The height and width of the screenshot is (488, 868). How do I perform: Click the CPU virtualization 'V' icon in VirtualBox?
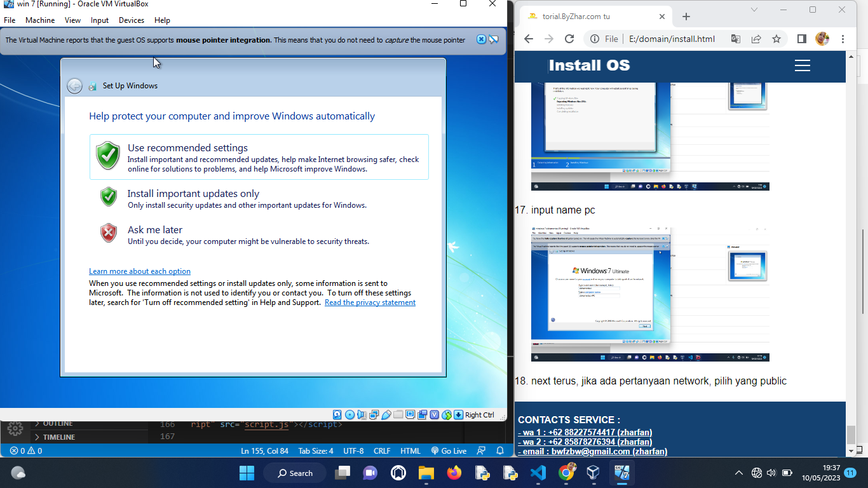[x=435, y=415]
